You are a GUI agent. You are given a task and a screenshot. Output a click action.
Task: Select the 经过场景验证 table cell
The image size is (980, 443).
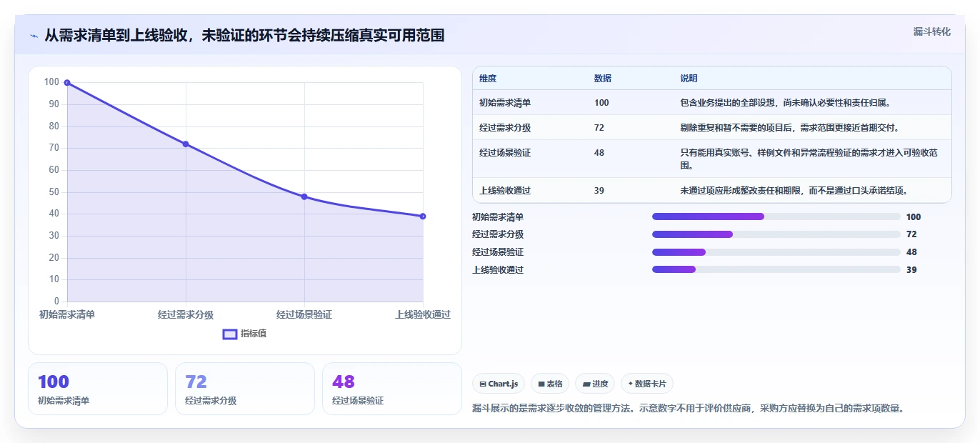pyautogui.click(x=505, y=153)
